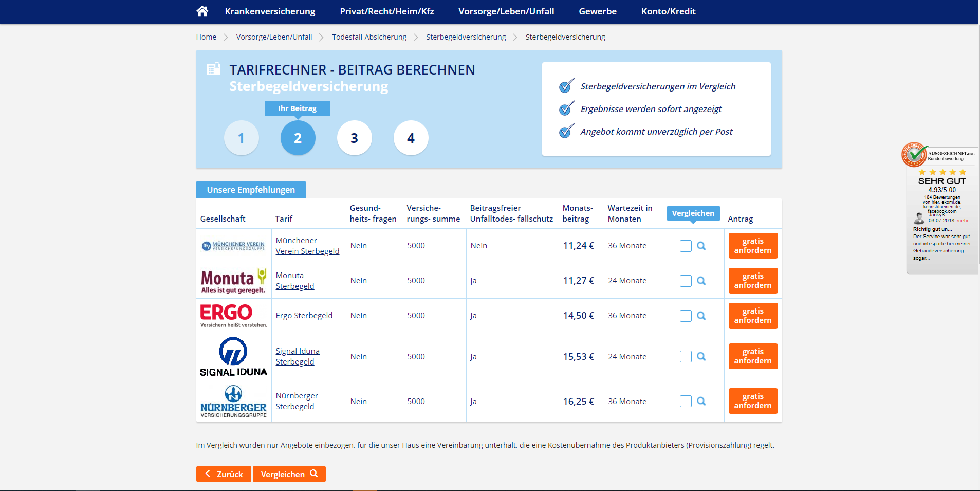Tick compare checkbox for Monuta Sterbegeld
980x491 pixels.
pyautogui.click(x=686, y=281)
